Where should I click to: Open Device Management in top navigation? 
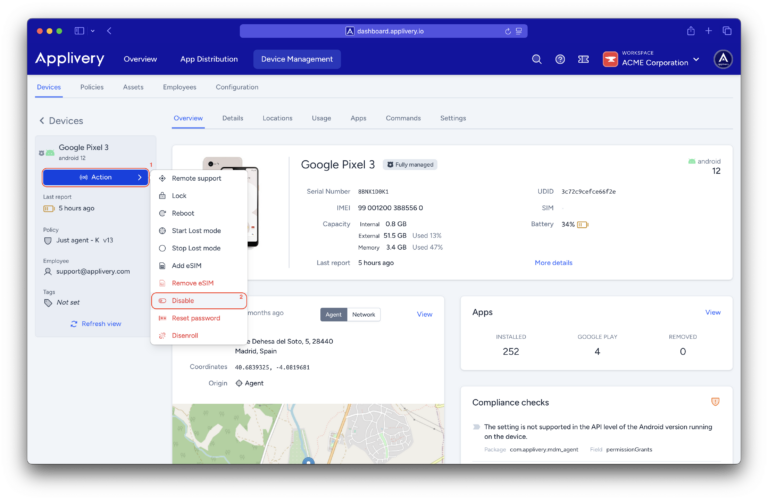(297, 59)
